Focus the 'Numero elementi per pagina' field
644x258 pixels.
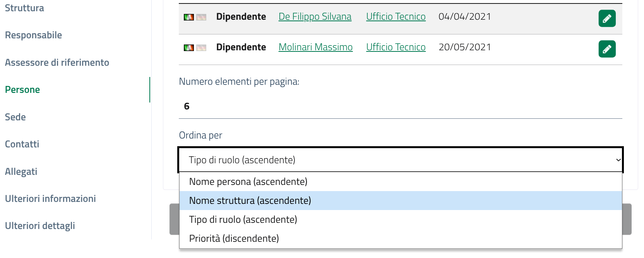pos(400,106)
